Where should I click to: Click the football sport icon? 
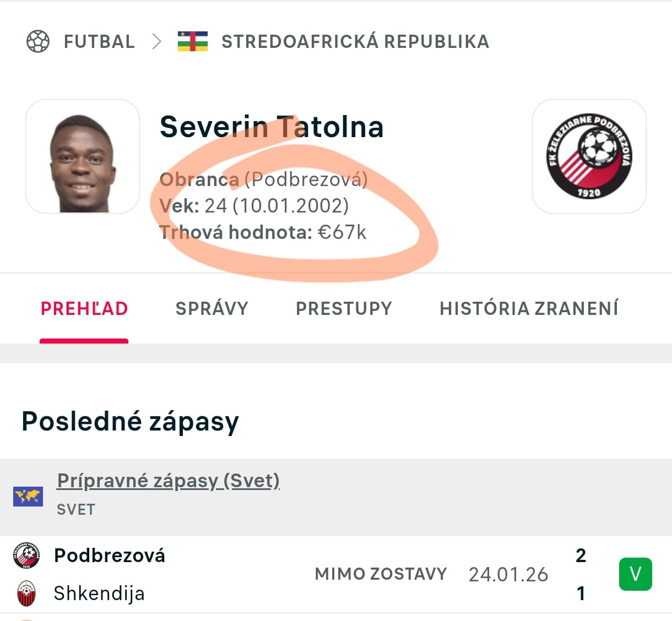(x=38, y=41)
